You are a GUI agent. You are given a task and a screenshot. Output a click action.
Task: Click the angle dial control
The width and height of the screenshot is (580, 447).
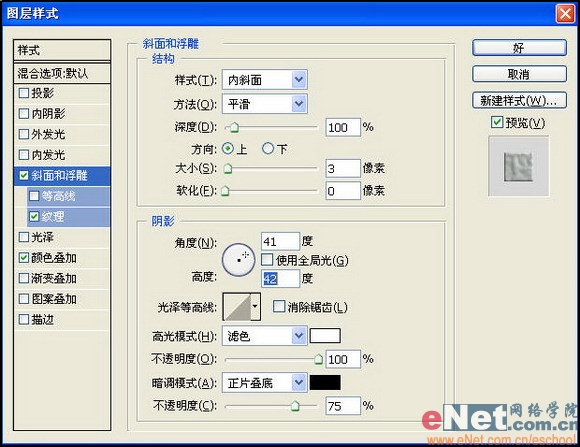tap(239, 260)
